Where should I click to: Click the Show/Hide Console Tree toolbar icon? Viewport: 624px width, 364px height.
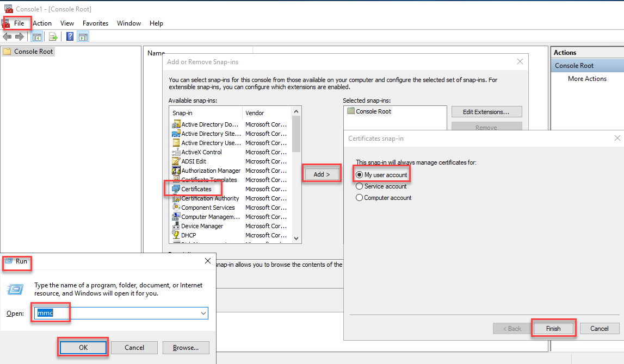click(x=37, y=37)
